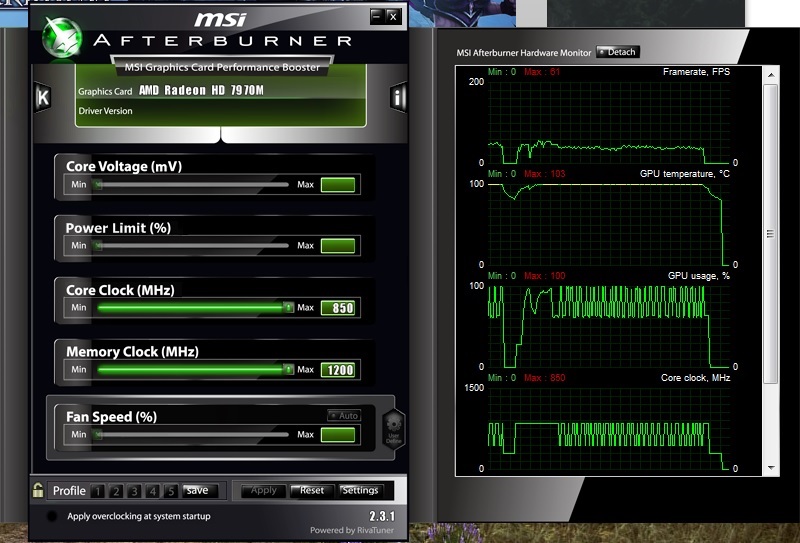This screenshot has width=800, height=543.
Task: Select profile slot 2
Action: [116, 491]
